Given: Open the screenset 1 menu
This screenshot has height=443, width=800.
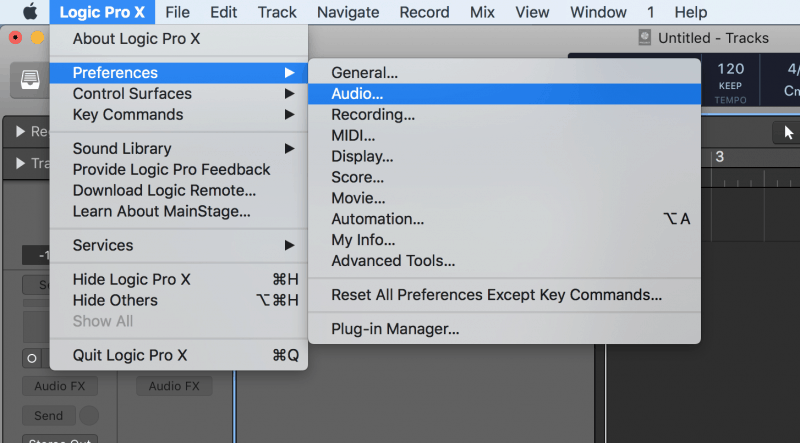Looking at the screenshot, I should pos(651,12).
